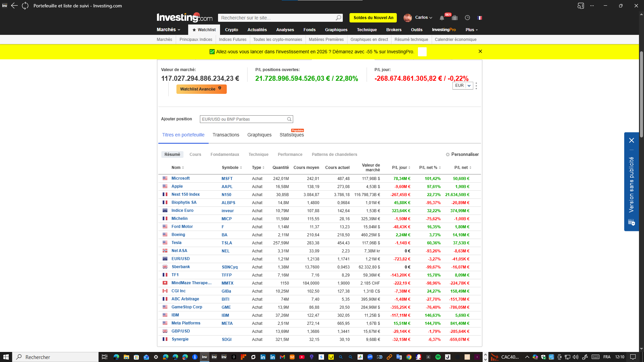Go back with the browser back arrow

[x=14, y=6]
